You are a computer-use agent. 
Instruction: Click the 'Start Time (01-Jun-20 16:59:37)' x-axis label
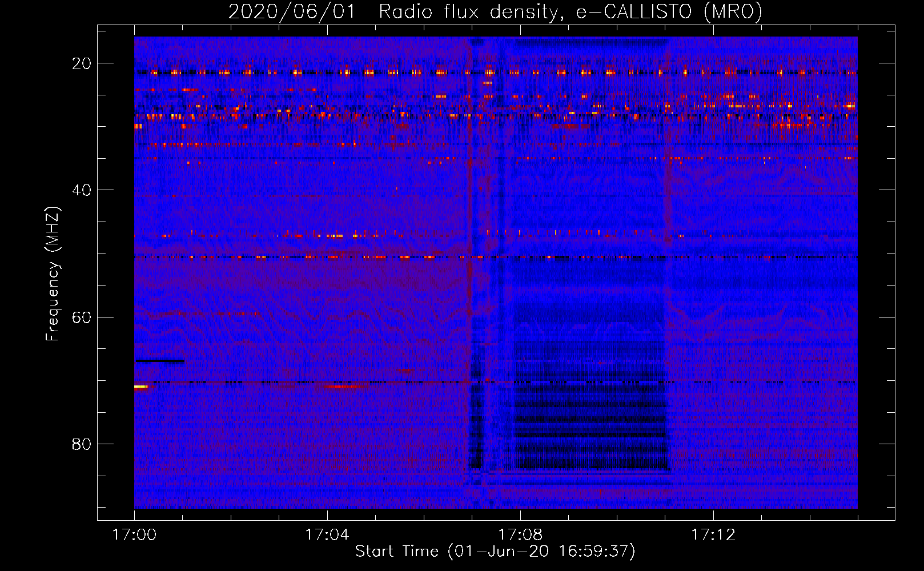pyautogui.click(x=495, y=551)
